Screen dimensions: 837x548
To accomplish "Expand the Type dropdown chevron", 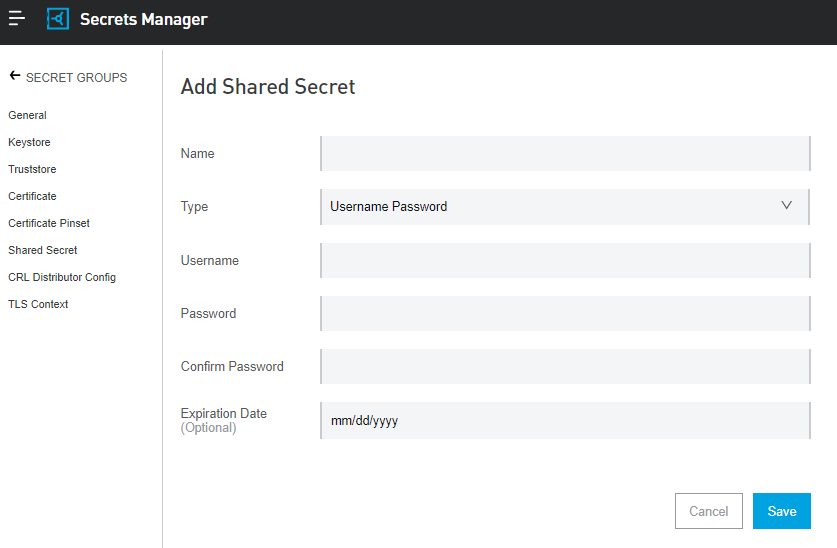I will pyautogui.click(x=786, y=206).
